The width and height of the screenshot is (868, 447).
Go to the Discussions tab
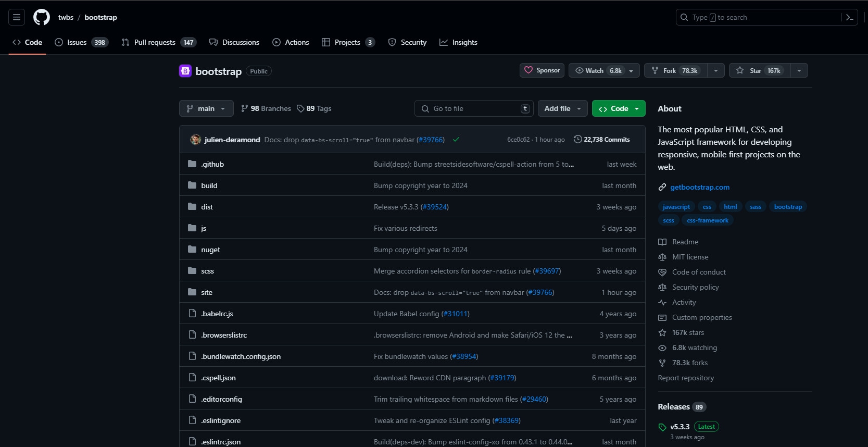coord(234,42)
